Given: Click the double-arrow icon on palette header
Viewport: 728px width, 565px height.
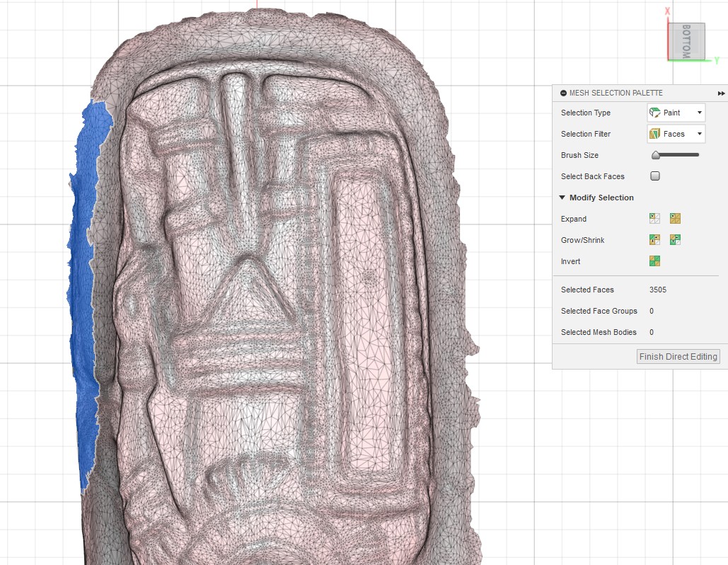Looking at the screenshot, I should click(x=721, y=93).
